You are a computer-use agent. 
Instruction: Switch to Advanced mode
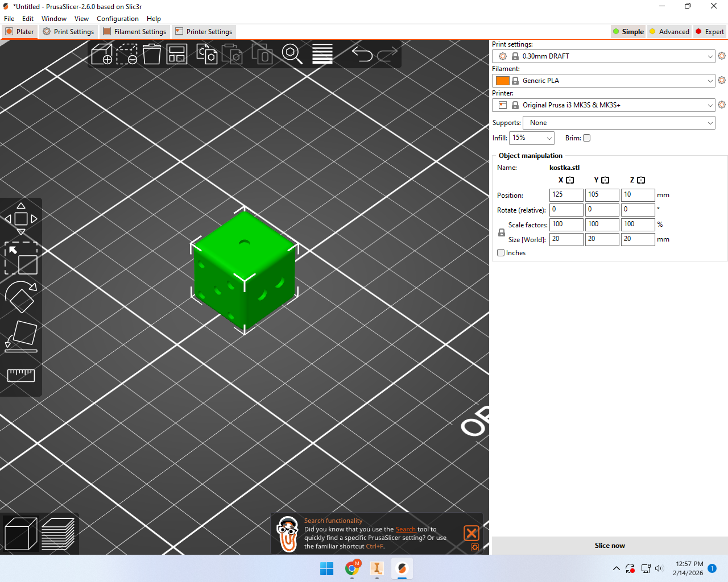click(669, 32)
